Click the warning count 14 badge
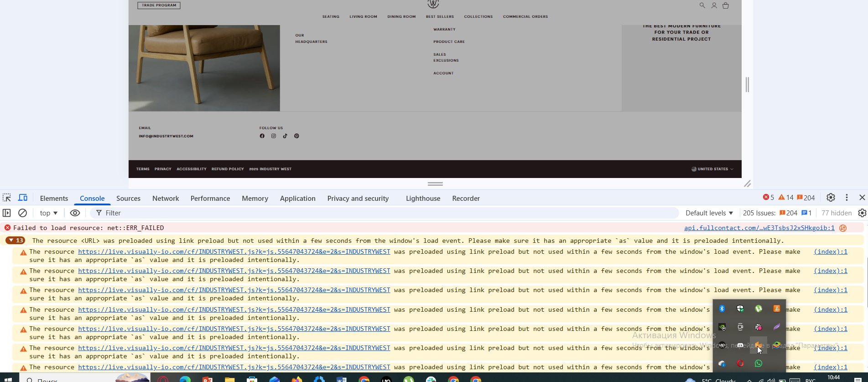This screenshot has height=382, width=868. [x=786, y=198]
